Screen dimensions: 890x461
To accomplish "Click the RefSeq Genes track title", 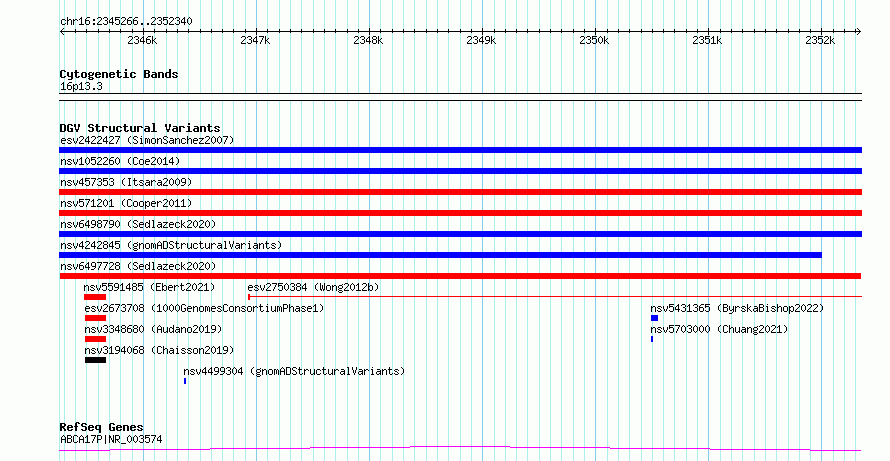I will pos(102,427).
